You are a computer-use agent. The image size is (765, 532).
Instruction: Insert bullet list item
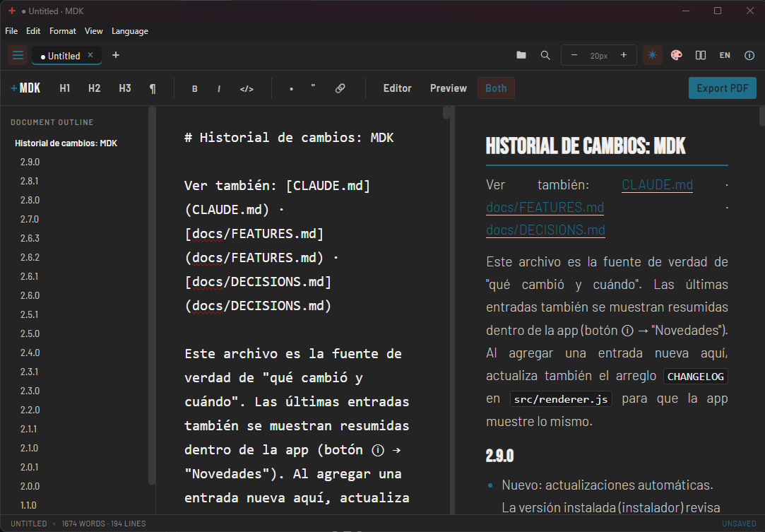point(291,88)
